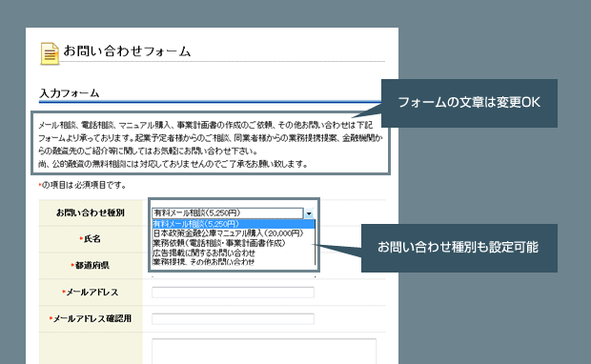Choose 業務依頼(電話相談・事業計画書作成) option
The image size is (591, 364).
tap(234, 243)
